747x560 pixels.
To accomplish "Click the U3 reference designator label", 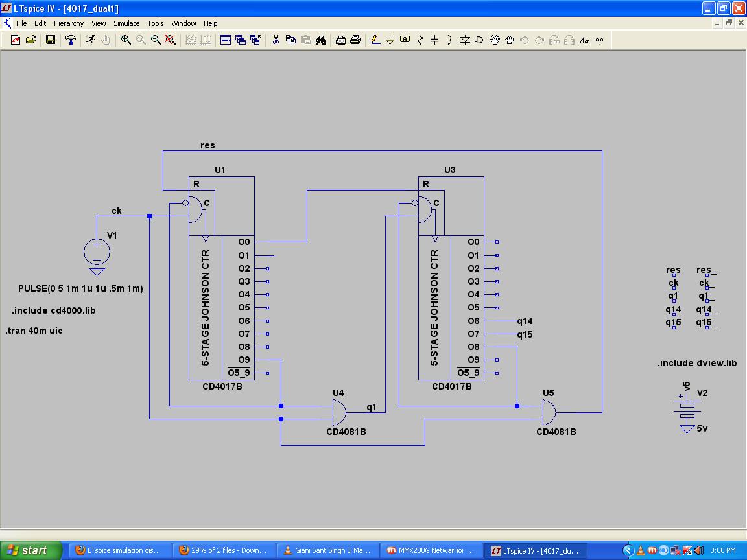I will pos(450,170).
